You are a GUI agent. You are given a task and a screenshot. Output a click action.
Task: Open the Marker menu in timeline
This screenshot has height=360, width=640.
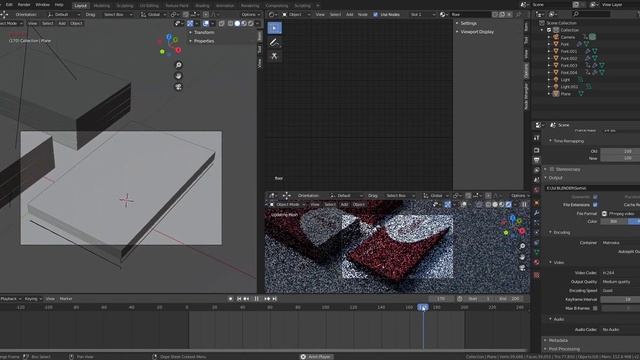(x=66, y=299)
